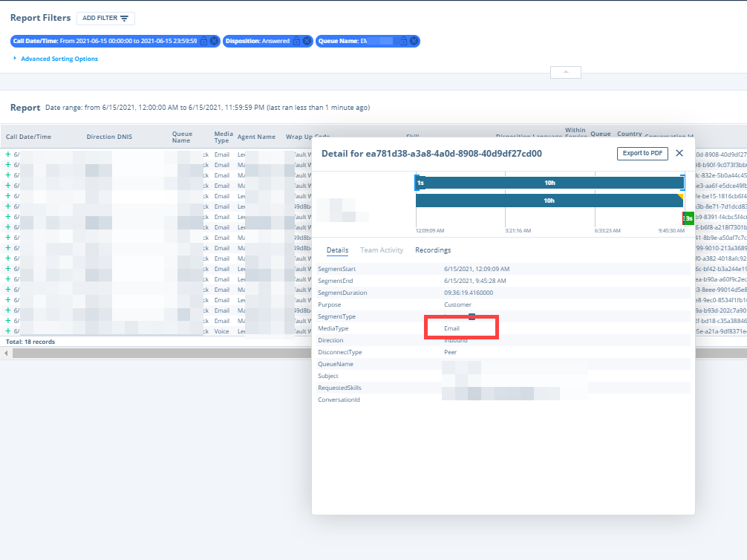The height and width of the screenshot is (560, 747).
Task: Click the report table horizontal scrollbar
Action: tap(162, 354)
